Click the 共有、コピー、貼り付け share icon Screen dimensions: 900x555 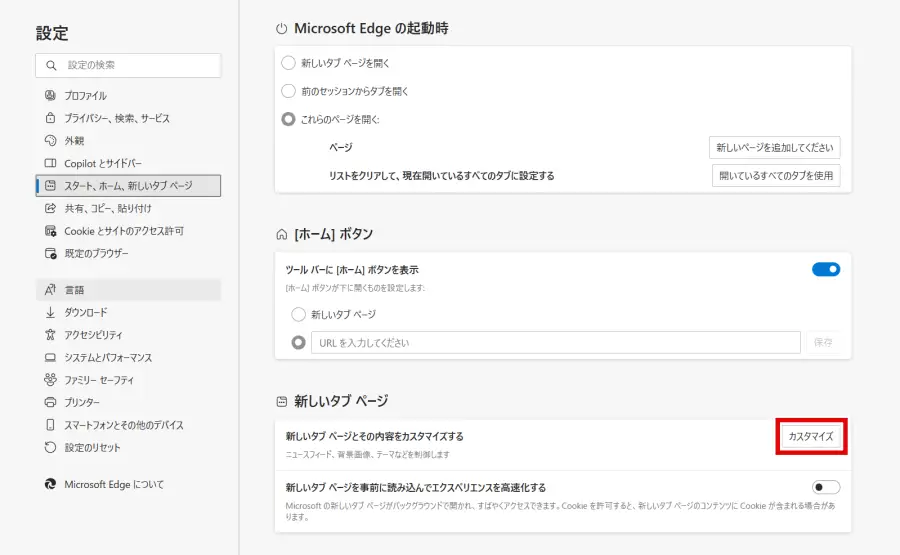pyautogui.click(x=51, y=208)
